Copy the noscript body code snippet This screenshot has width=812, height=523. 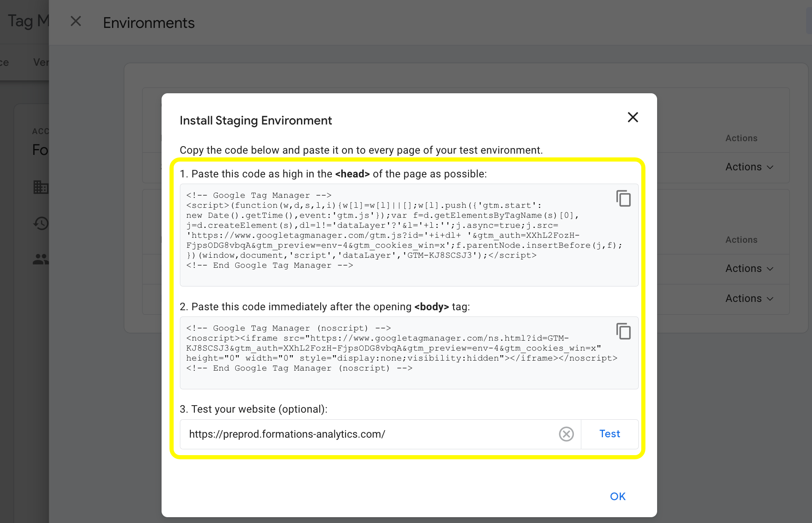(x=623, y=331)
